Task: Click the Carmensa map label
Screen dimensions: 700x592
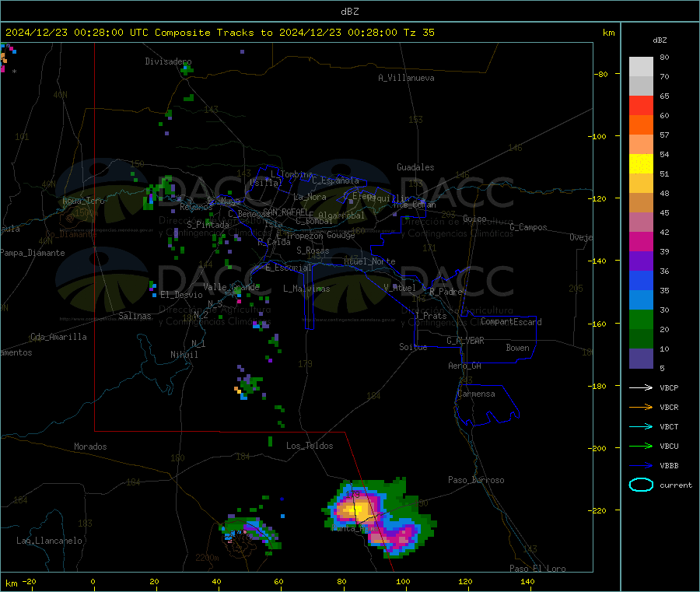Action: point(476,394)
